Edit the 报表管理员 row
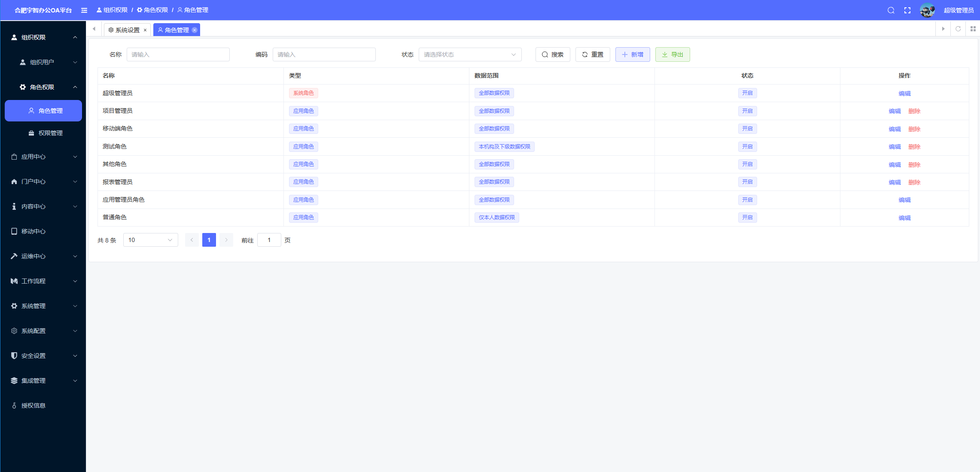This screenshot has width=980, height=472. click(x=895, y=182)
